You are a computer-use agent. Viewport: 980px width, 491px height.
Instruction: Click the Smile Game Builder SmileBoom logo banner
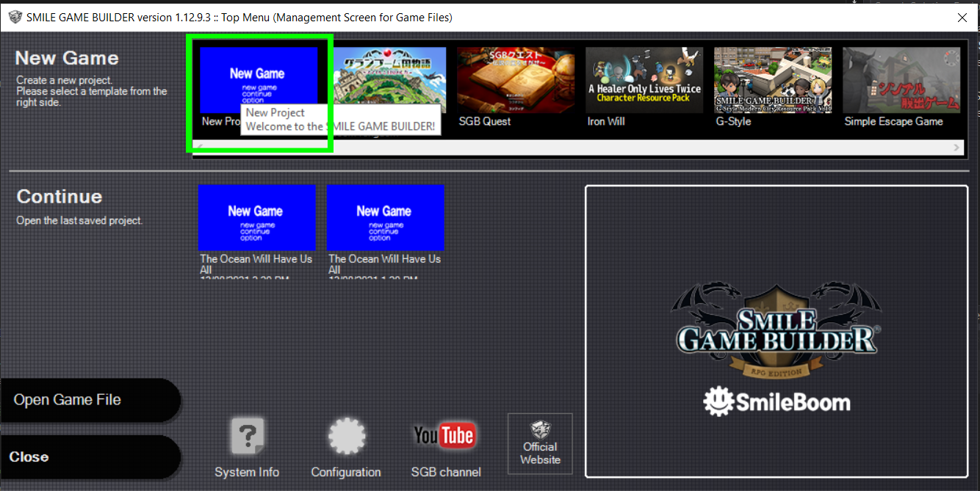pyautogui.click(x=777, y=332)
